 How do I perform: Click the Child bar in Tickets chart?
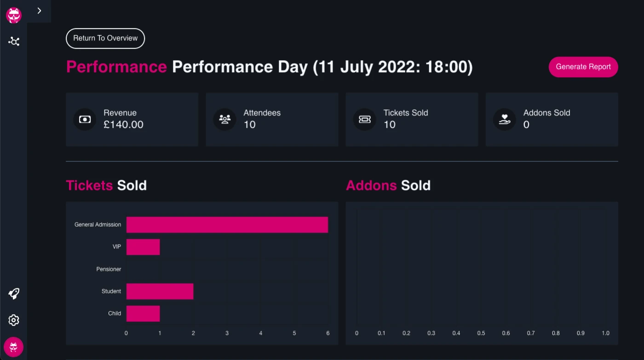(x=143, y=314)
